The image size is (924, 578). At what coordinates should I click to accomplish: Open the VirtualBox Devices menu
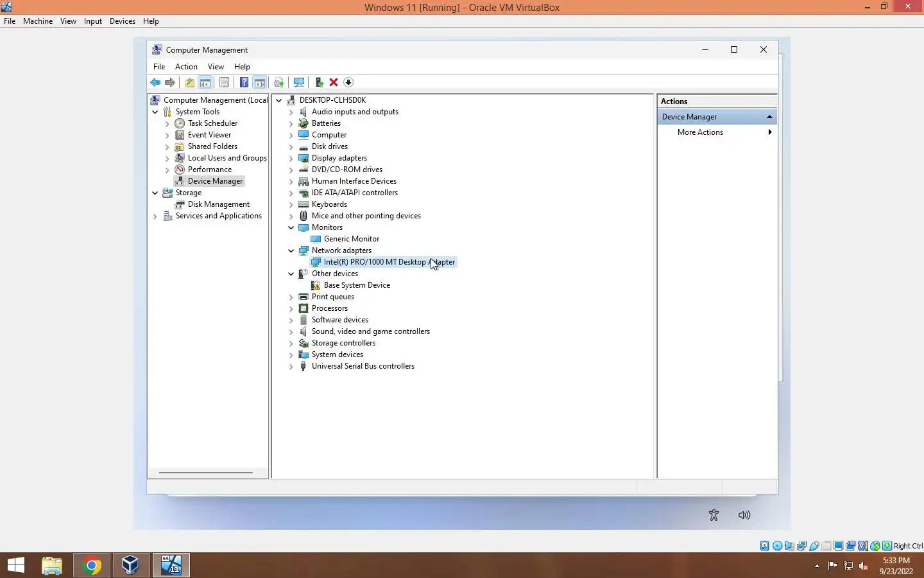pos(122,21)
